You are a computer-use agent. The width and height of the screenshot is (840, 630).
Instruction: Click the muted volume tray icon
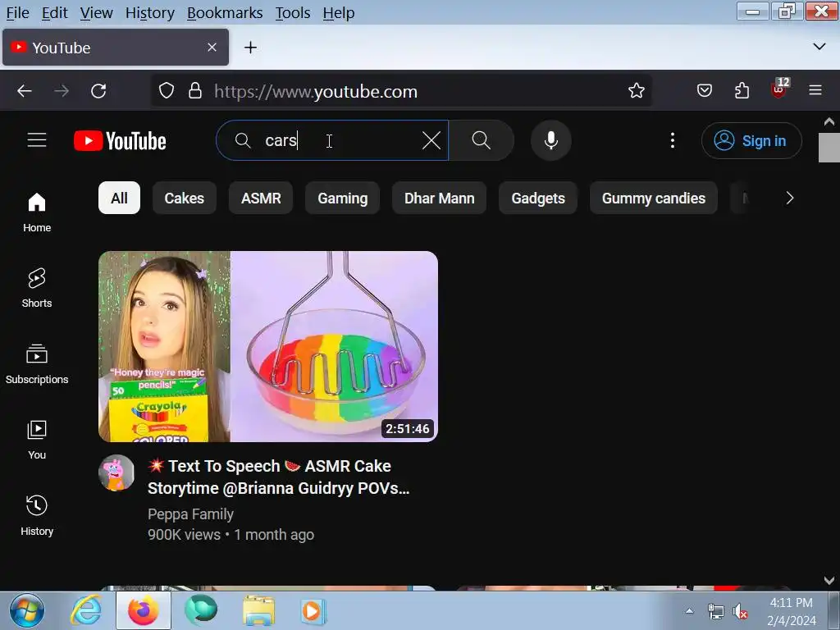(741, 611)
